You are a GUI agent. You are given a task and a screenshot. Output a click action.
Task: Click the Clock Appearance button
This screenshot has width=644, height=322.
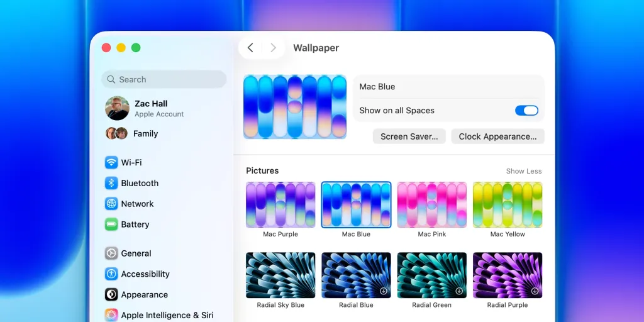497,136
